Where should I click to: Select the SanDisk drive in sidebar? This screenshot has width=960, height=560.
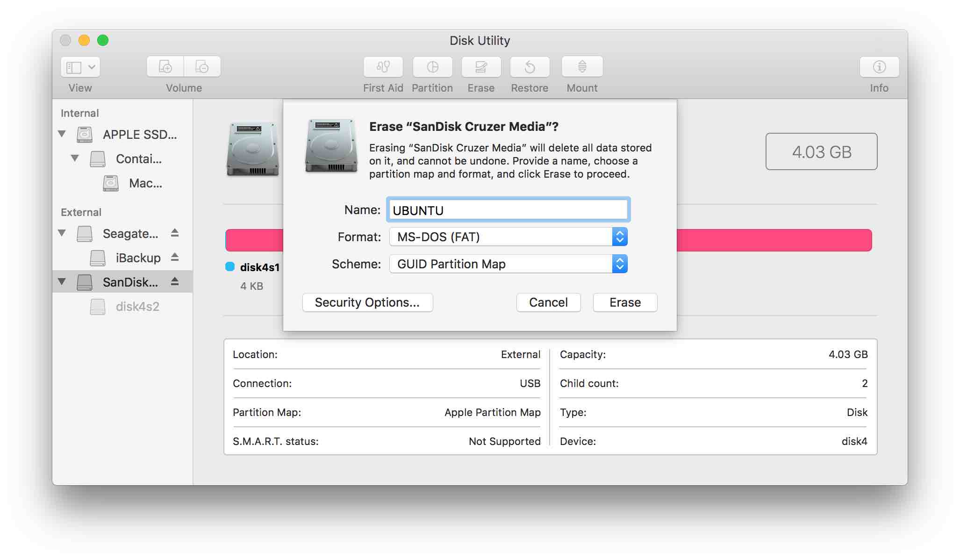click(x=122, y=282)
